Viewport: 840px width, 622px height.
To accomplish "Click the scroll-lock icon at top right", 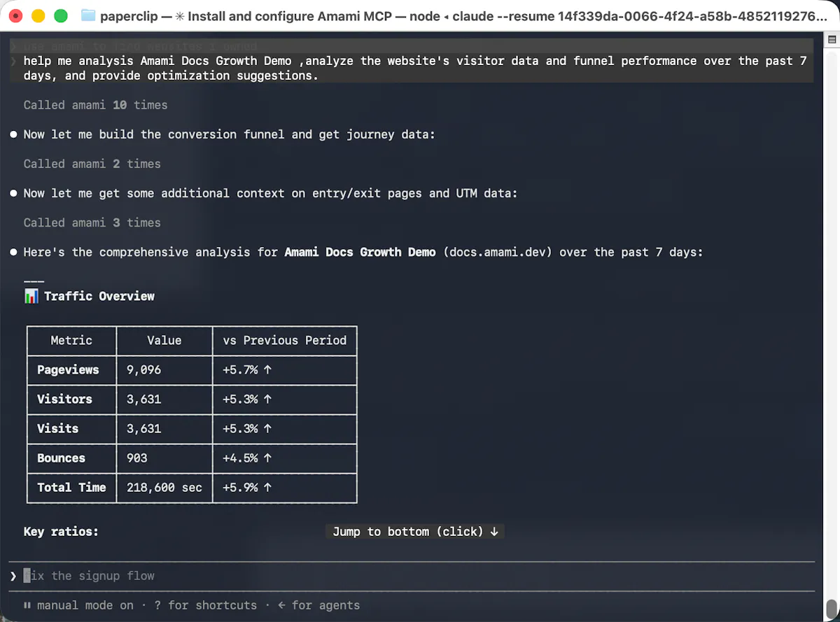I will pyautogui.click(x=832, y=41).
